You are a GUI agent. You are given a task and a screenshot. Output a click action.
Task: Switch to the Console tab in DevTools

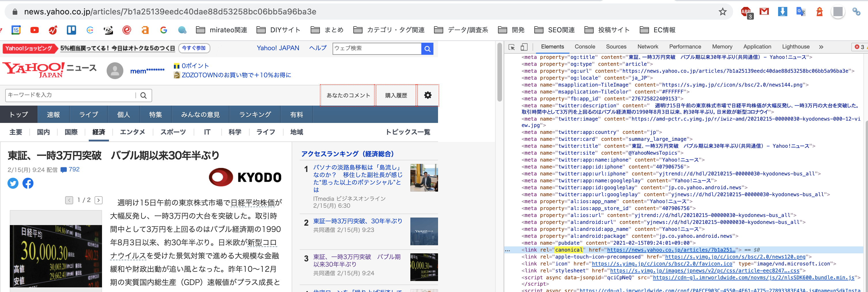585,47
